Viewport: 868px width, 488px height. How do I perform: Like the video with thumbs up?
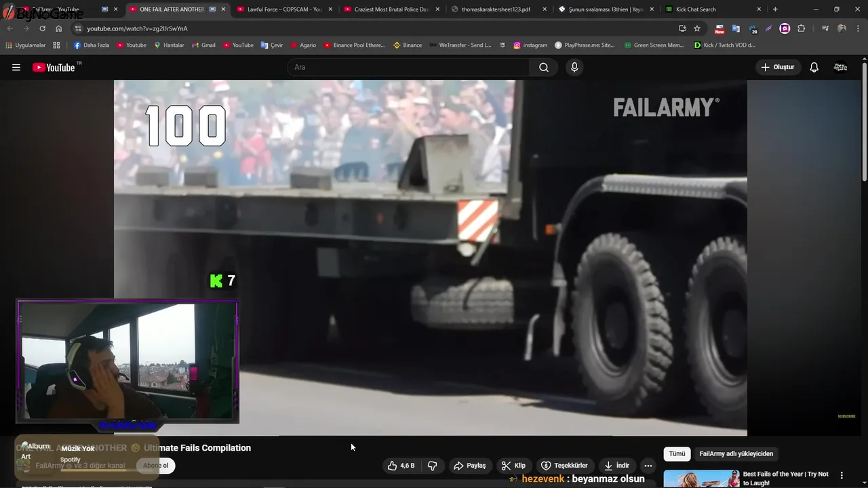(x=401, y=466)
